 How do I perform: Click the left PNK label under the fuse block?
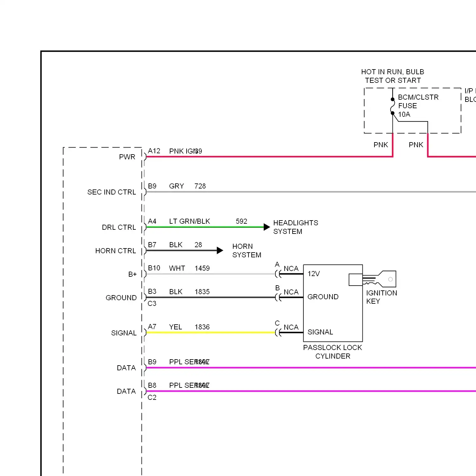(380, 145)
